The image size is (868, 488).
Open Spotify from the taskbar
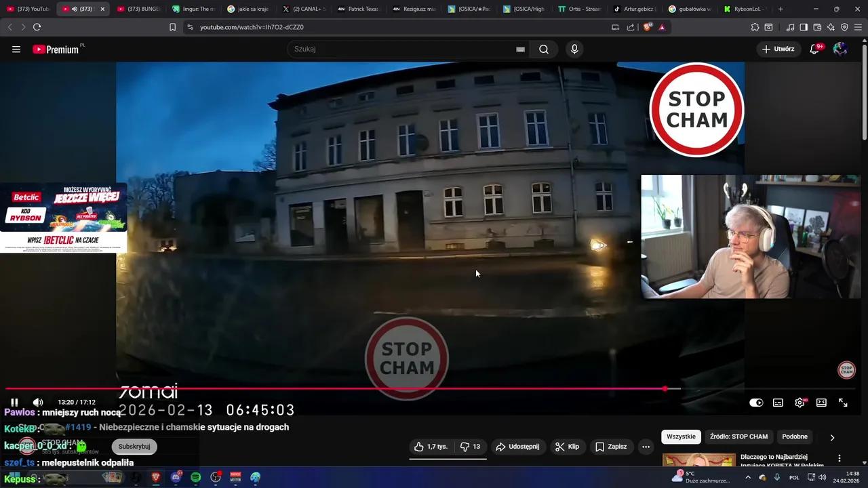(x=196, y=477)
